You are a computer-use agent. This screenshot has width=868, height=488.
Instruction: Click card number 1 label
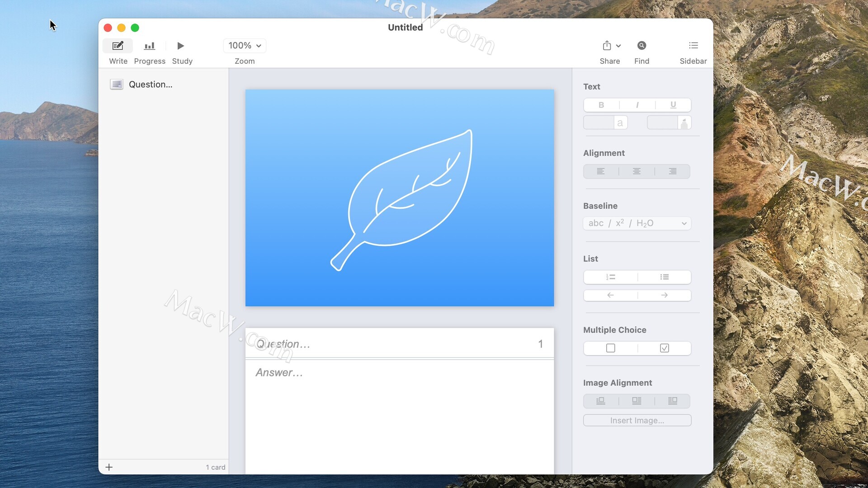[x=540, y=344]
